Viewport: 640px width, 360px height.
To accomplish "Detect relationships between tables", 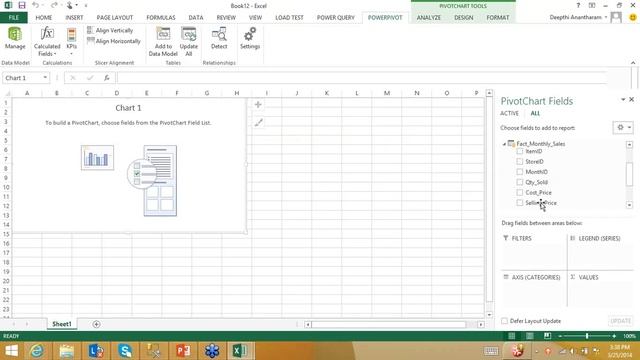I will click(x=219, y=38).
